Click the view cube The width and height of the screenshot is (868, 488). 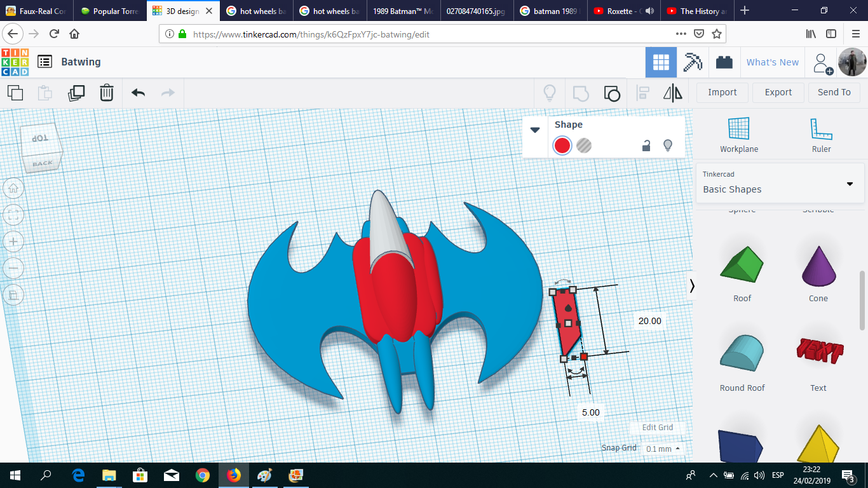point(41,147)
